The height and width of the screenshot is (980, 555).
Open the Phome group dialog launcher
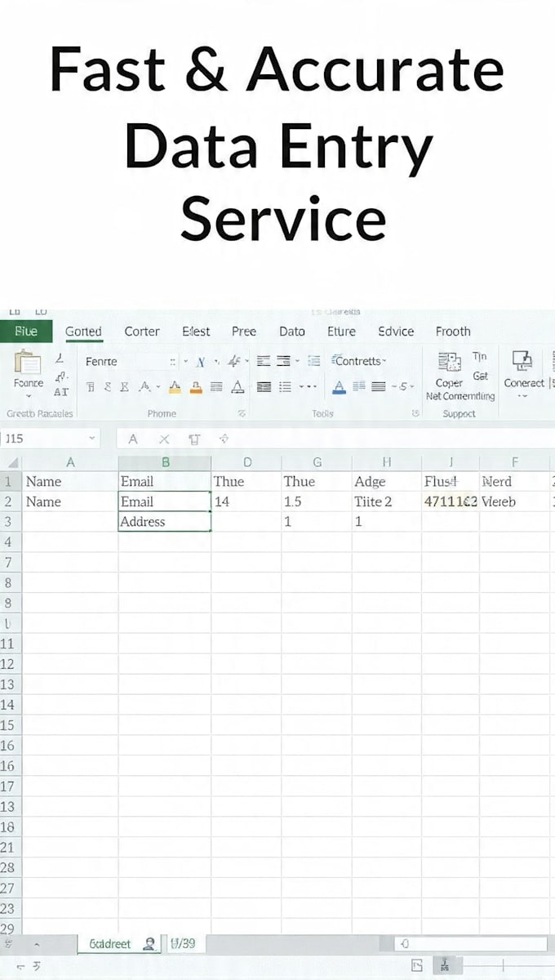pos(242,414)
